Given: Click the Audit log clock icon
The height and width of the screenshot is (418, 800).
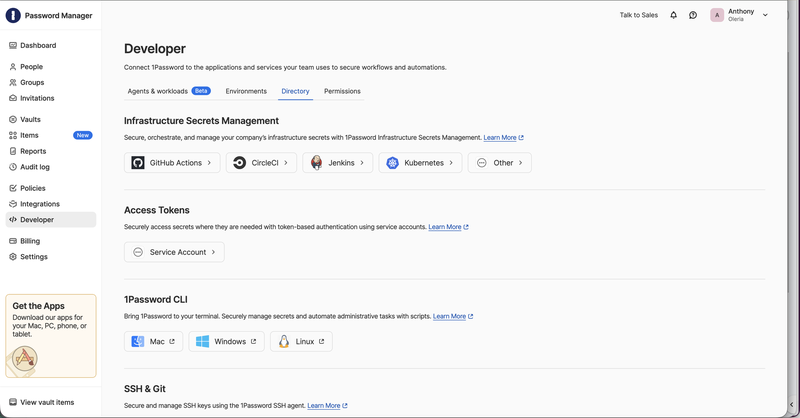Looking at the screenshot, I should [13, 167].
